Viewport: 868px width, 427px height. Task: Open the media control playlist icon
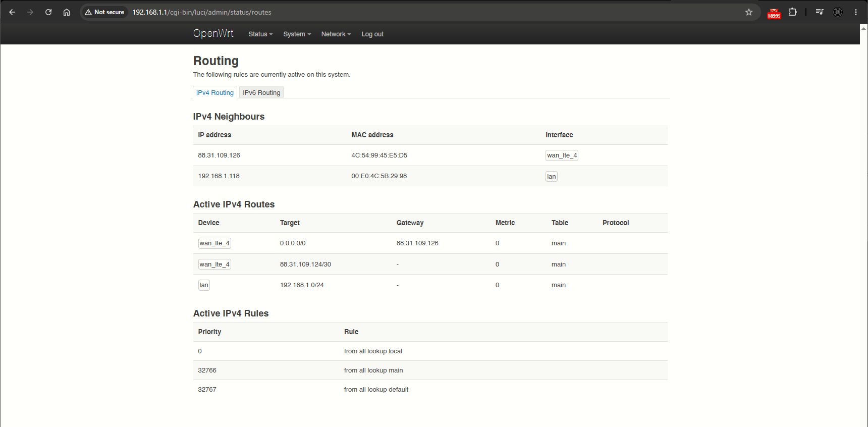820,12
